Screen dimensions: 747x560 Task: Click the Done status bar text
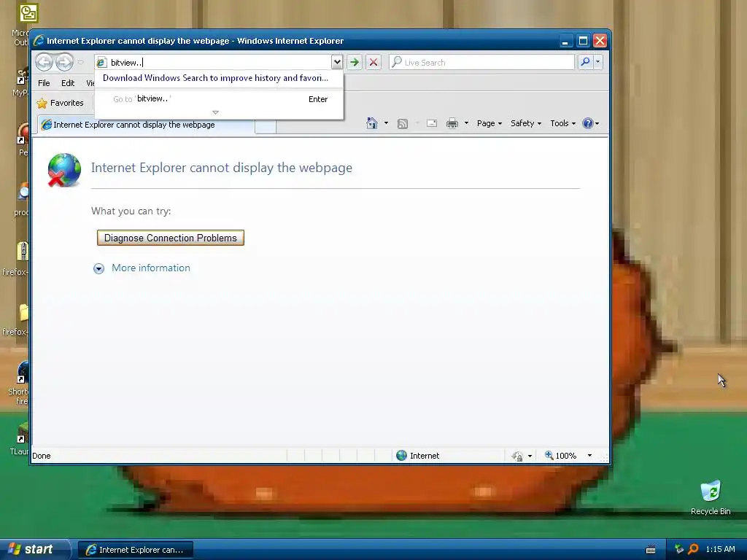(x=42, y=456)
